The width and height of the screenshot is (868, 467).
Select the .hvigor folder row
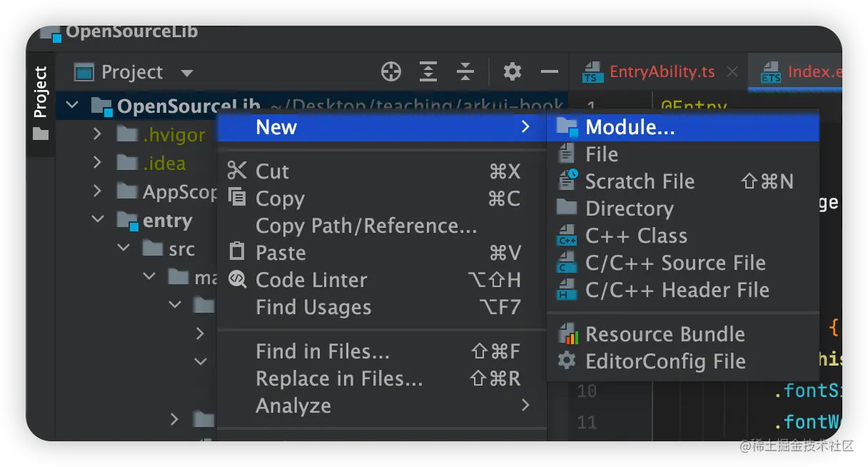coord(136,134)
